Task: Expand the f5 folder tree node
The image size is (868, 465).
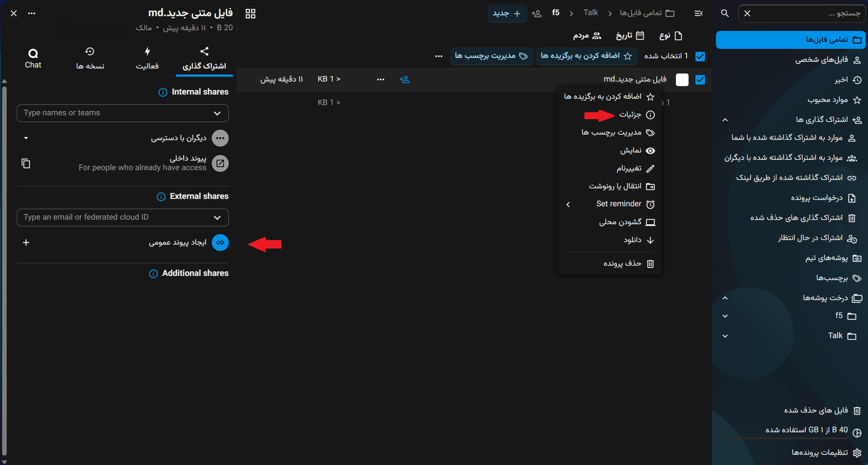Action: (x=725, y=316)
